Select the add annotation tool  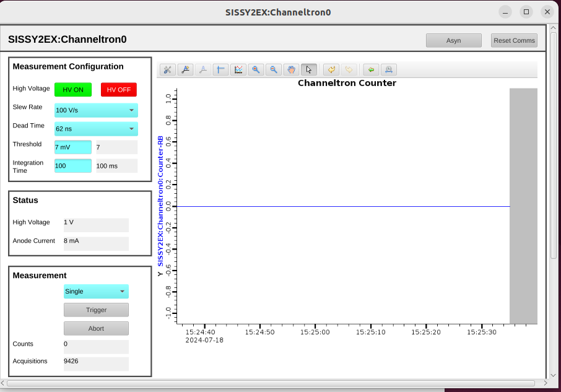185,69
